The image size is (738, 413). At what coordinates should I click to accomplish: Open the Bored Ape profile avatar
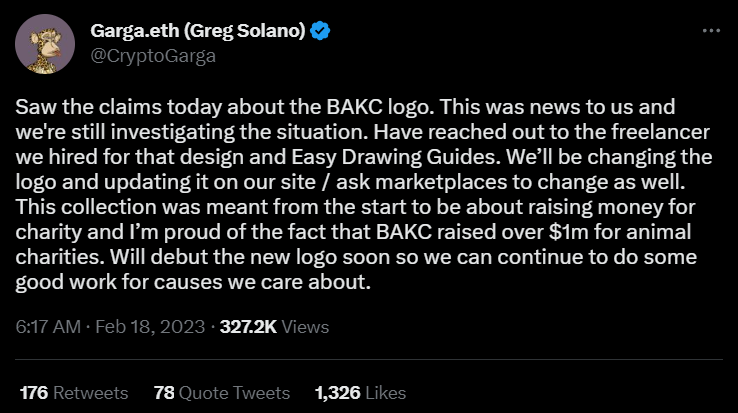[42, 44]
